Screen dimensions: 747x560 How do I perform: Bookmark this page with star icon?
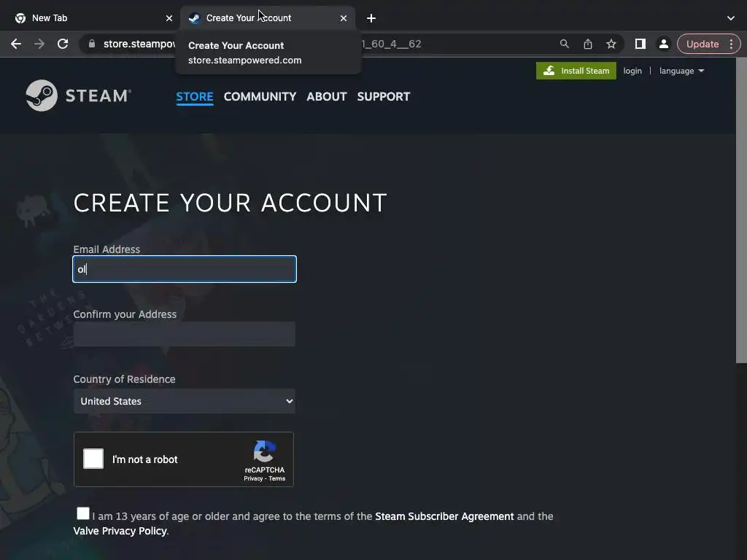[x=611, y=44]
